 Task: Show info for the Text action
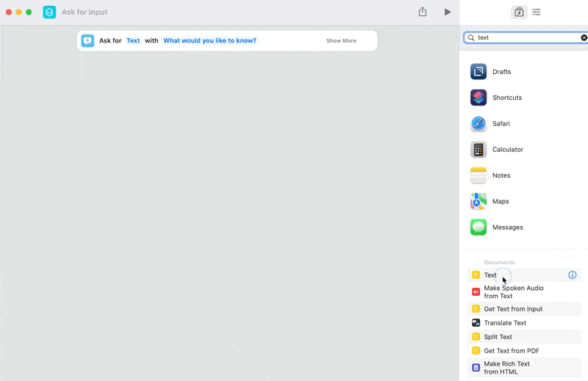(x=573, y=275)
